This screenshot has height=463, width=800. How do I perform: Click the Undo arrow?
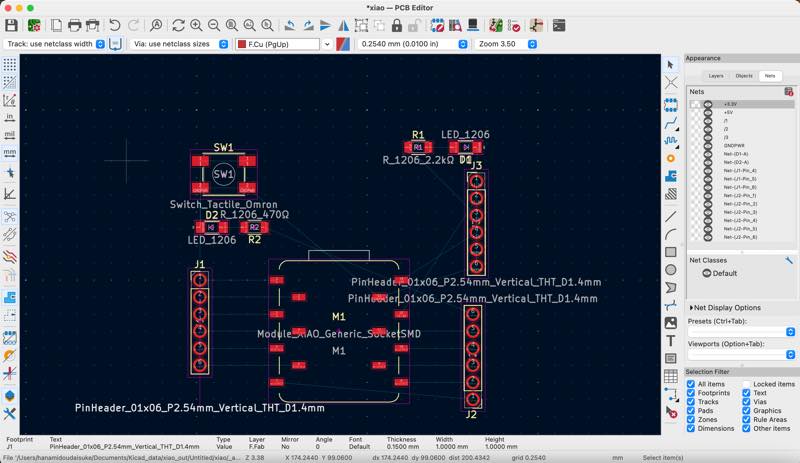coord(115,26)
